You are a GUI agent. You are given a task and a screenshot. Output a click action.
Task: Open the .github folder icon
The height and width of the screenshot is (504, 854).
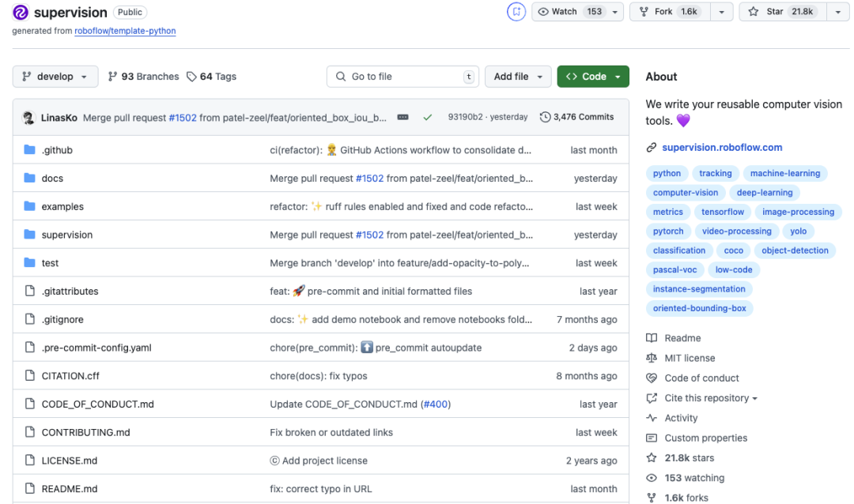coord(30,149)
